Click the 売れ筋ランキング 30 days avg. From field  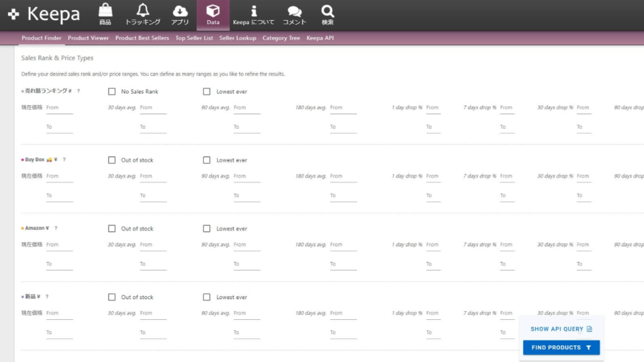tap(153, 108)
